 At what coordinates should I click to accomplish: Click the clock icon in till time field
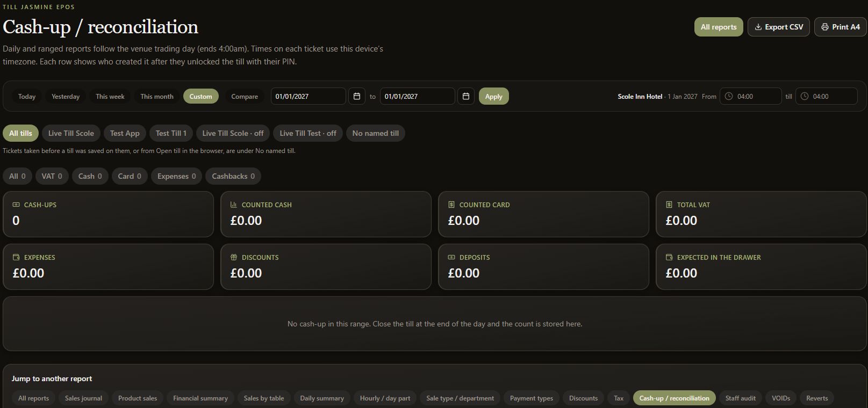coord(805,96)
